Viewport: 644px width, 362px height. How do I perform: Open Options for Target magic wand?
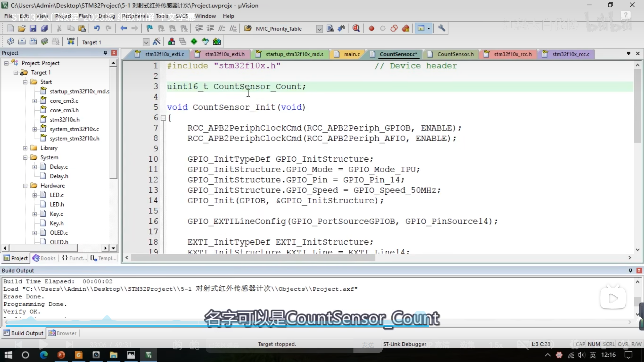point(157,42)
